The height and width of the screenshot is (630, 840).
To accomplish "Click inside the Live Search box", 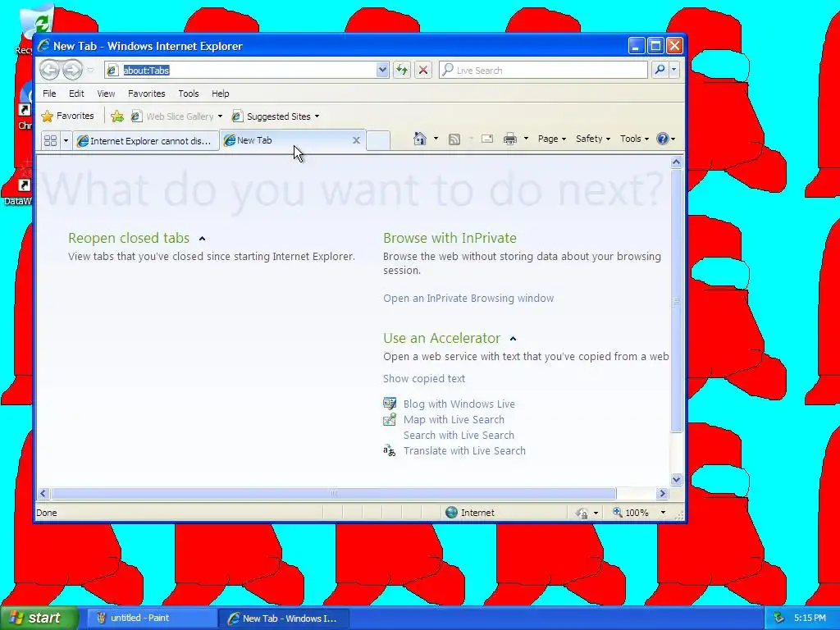I will point(543,71).
